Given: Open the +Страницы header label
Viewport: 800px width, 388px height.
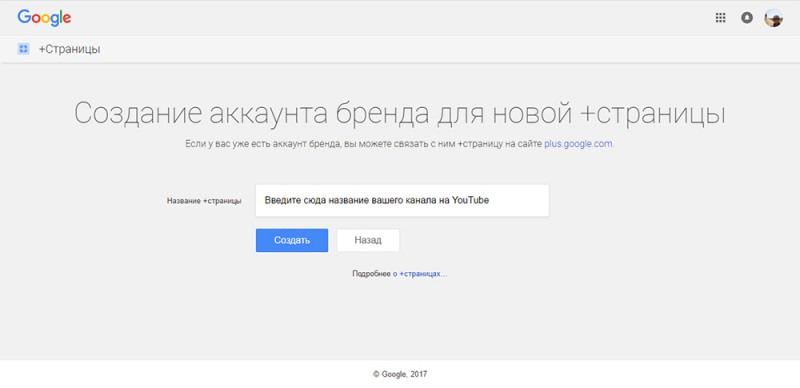Looking at the screenshot, I should click(69, 50).
